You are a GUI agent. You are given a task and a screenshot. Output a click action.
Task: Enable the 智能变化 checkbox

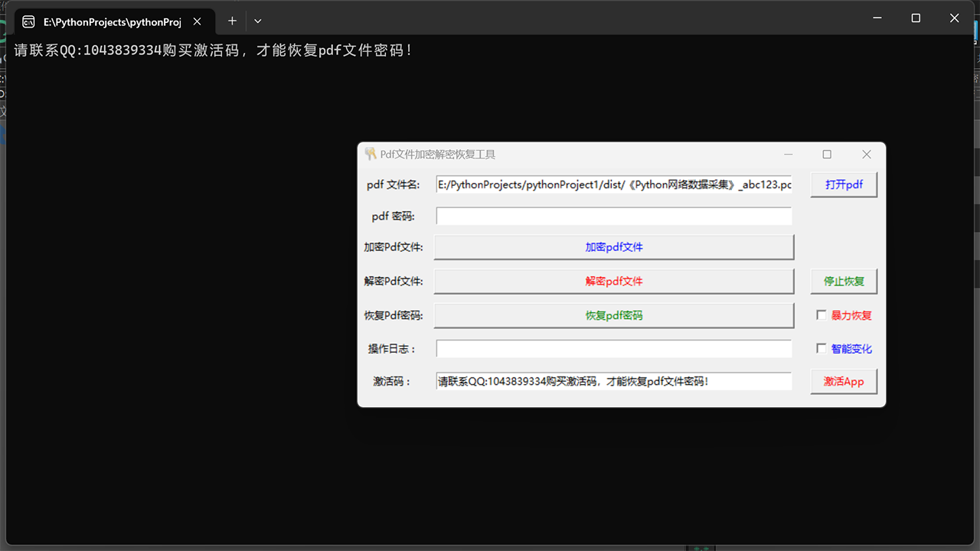[x=822, y=348]
